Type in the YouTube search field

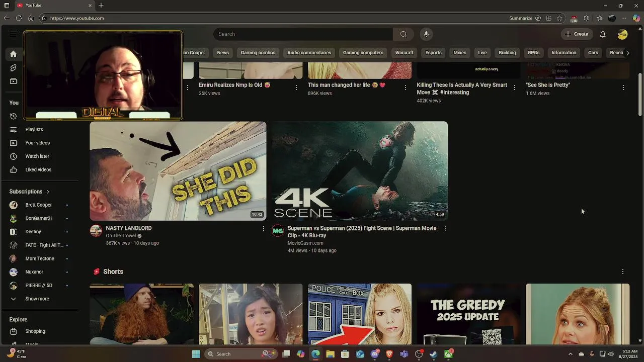pyautogui.click(x=303, y=34)
